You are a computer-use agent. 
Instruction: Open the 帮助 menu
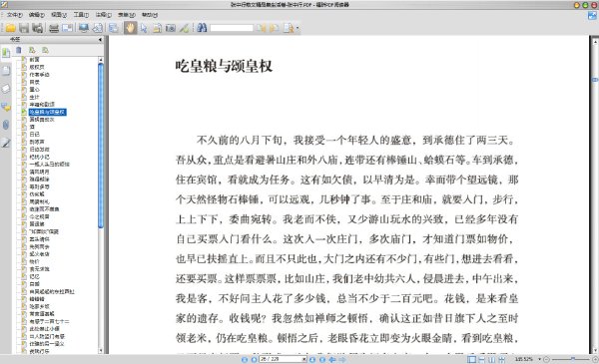click(150, 15)
